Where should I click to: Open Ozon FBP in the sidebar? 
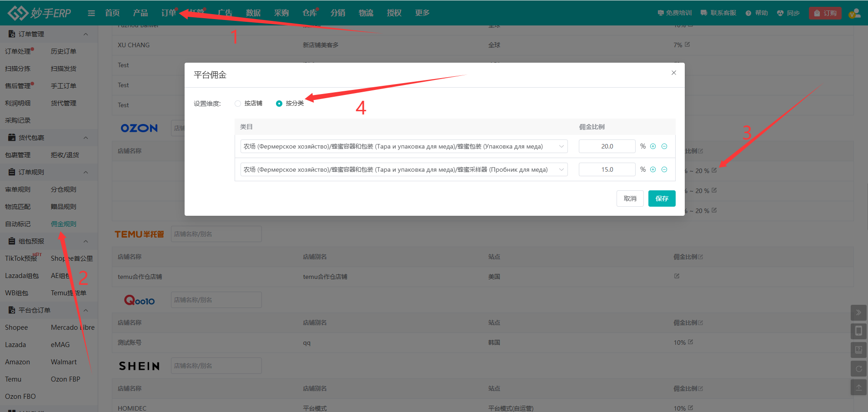tap(65, 379)
